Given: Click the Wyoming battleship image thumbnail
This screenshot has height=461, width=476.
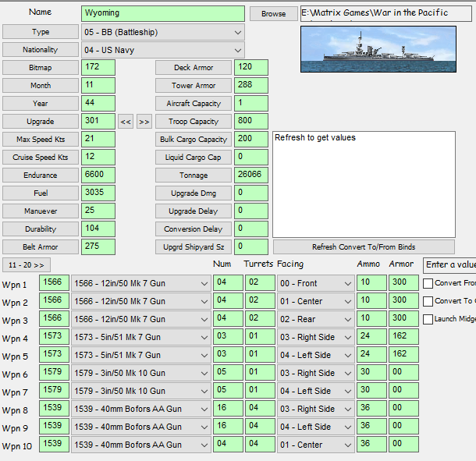Looking at the screenshot, I should (x=378, y=49).
